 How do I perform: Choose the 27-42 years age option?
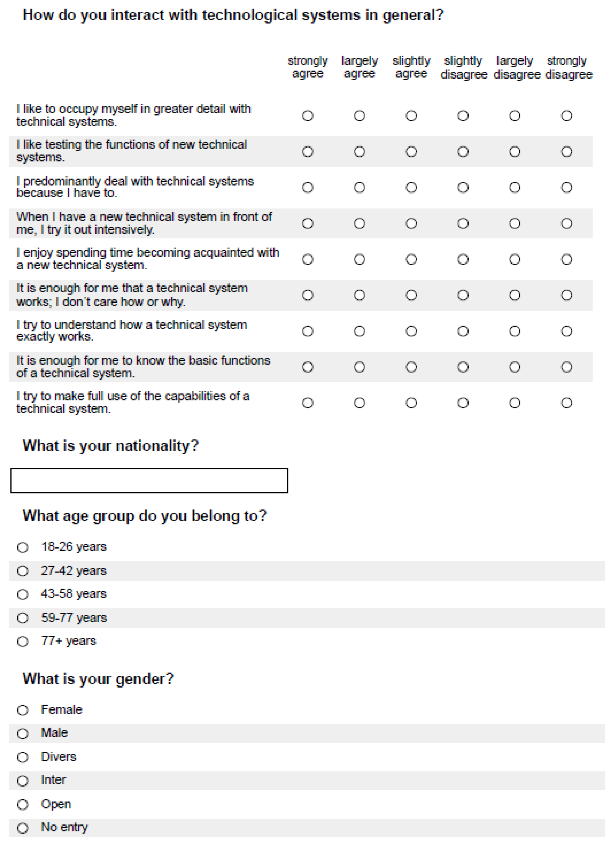coord(23,571)
